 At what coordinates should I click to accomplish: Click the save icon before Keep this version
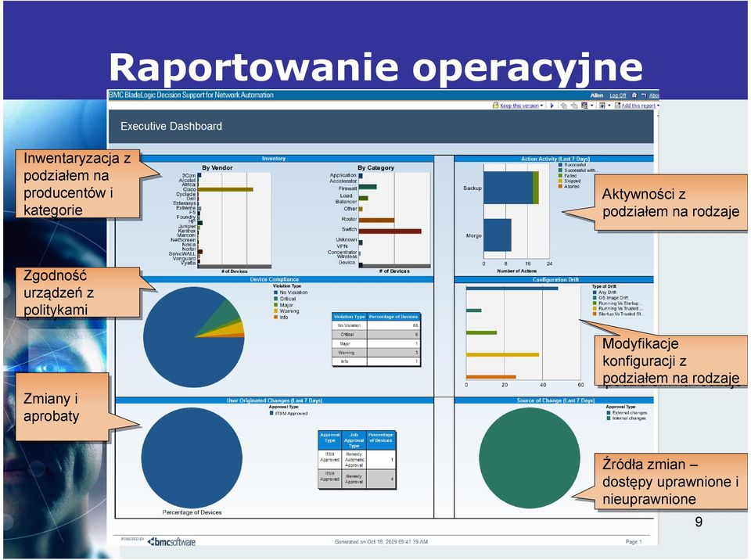[496, 106]
